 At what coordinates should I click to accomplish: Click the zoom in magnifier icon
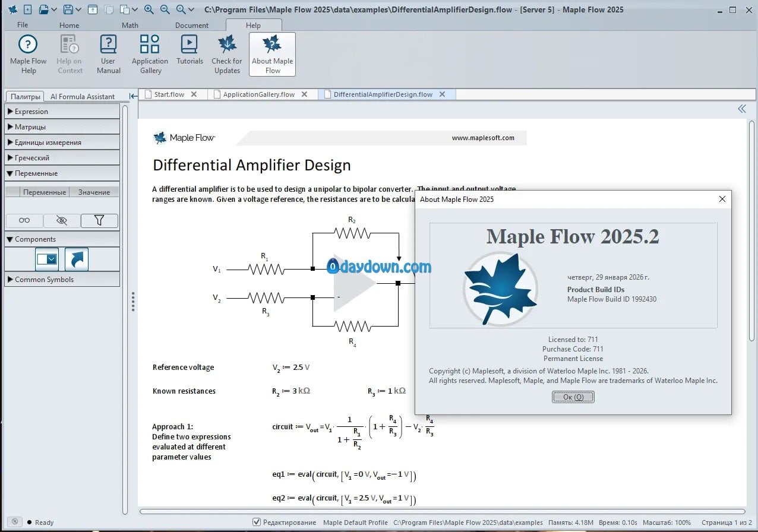click(149, 9)
